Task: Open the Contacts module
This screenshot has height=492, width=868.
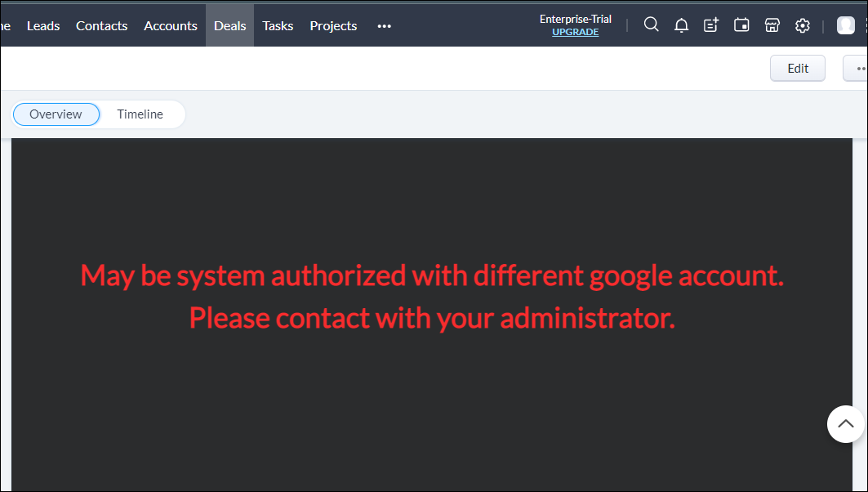Action: pos(102,25)
